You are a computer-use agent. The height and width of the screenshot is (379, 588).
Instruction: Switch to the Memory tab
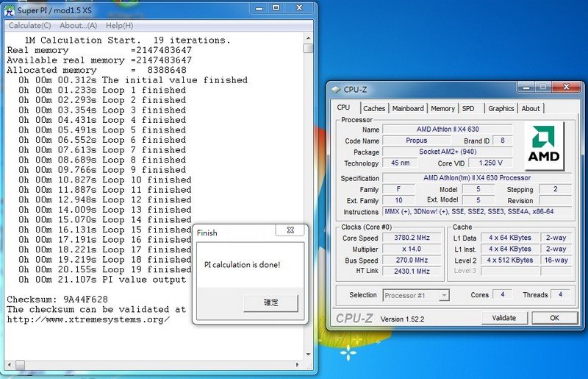pos(442,109)
